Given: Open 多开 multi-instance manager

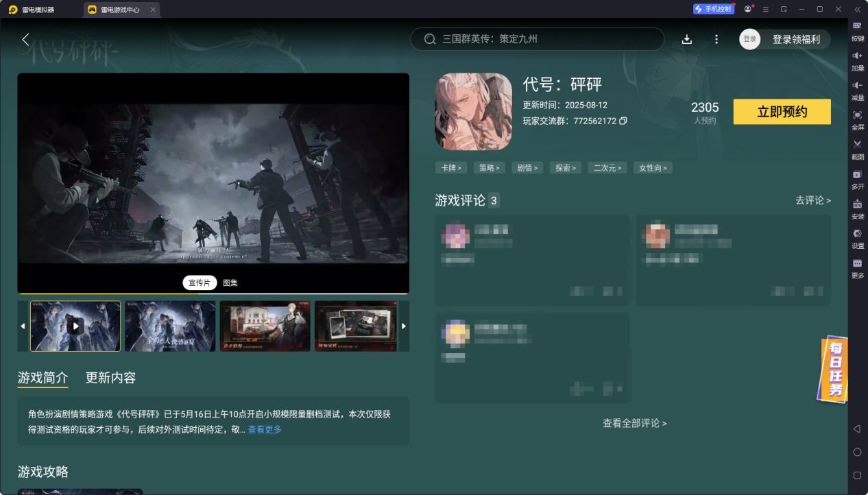Looking at the screenshot, I should (x=858, y=179).
